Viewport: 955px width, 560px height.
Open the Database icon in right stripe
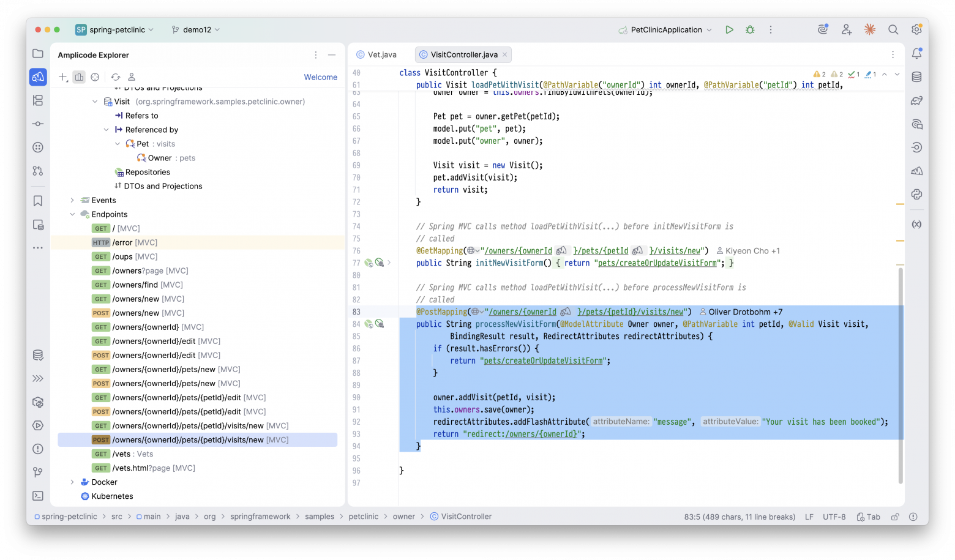click(x=916, y=77)
